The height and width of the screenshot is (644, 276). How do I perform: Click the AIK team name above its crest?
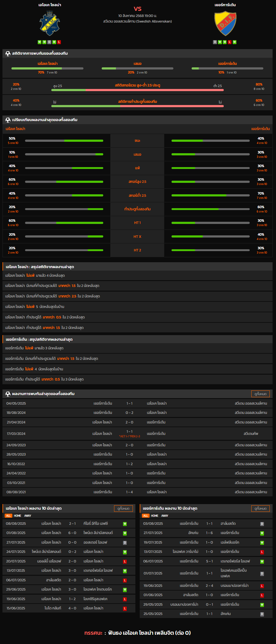coord(50,5)
